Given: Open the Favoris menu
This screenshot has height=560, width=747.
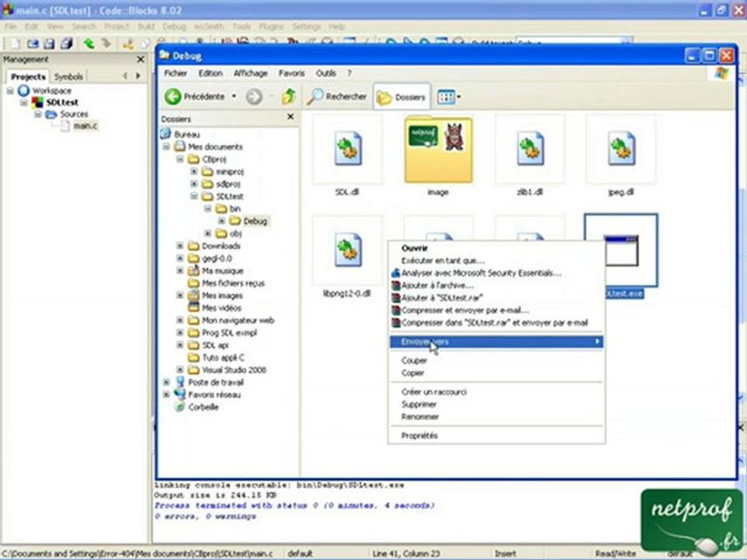Looking at the screenshot, I should coord(292,73).
